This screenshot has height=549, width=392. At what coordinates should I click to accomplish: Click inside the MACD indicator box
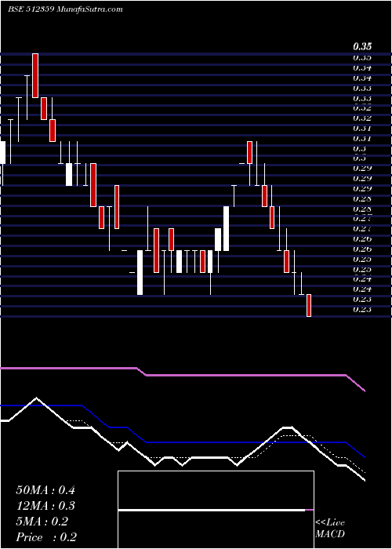(216, 510)
